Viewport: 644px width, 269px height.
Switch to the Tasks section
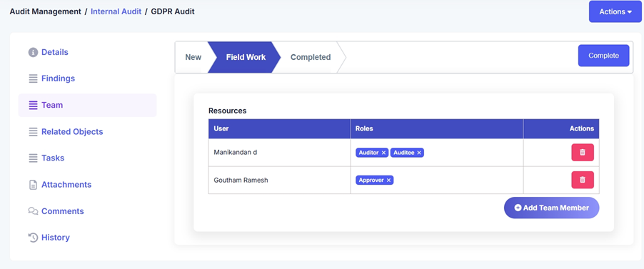[x=53, y=158]
